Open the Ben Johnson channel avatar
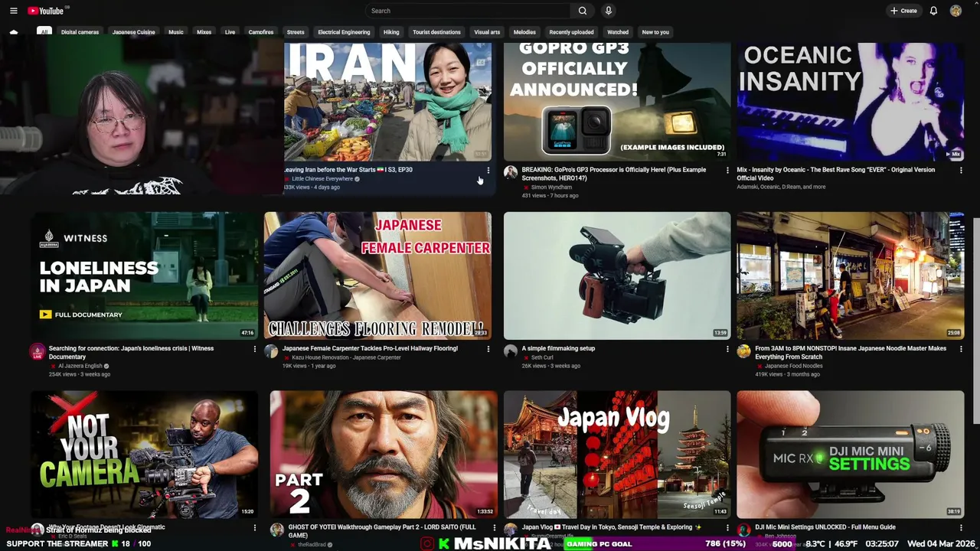The height and width of the screenshot is (551, 980). (743, 530)
